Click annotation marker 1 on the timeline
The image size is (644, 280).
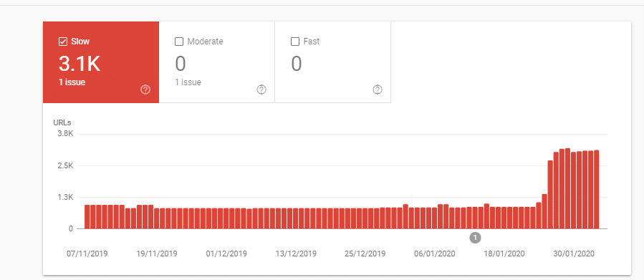tap(475, 237)
